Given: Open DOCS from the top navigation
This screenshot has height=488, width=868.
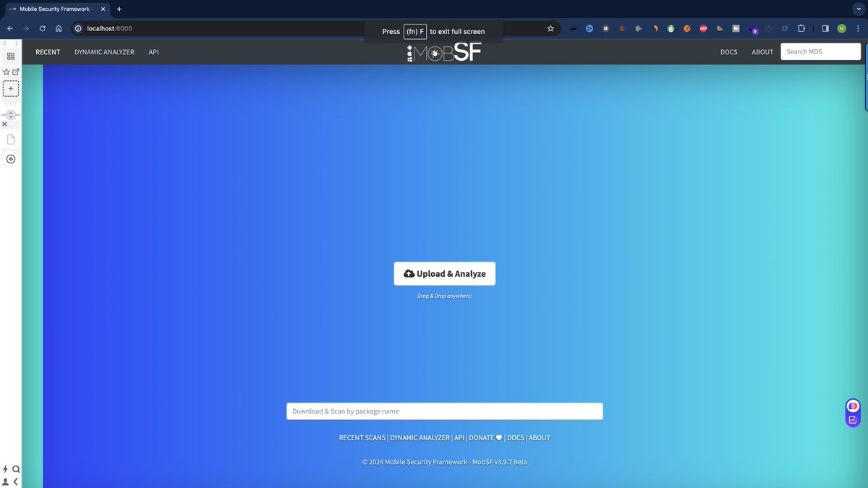Looking at the screenshot, I should click(728, 51).
